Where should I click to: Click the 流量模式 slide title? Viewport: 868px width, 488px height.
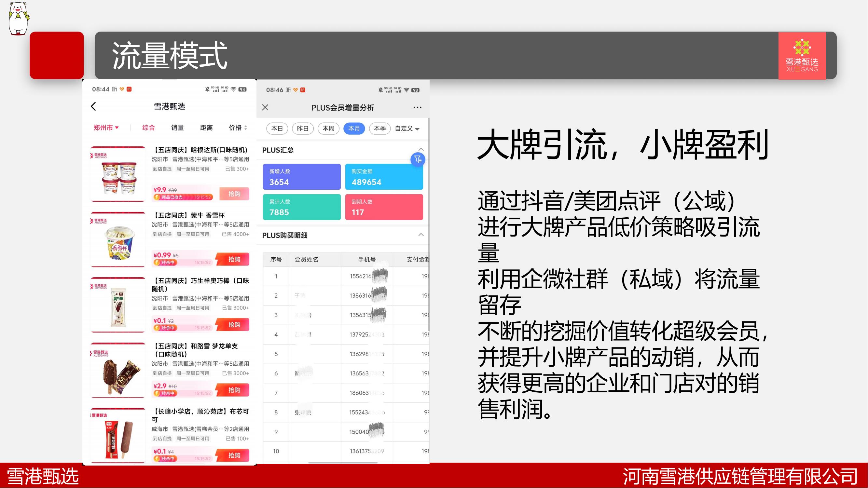point(170,56)
